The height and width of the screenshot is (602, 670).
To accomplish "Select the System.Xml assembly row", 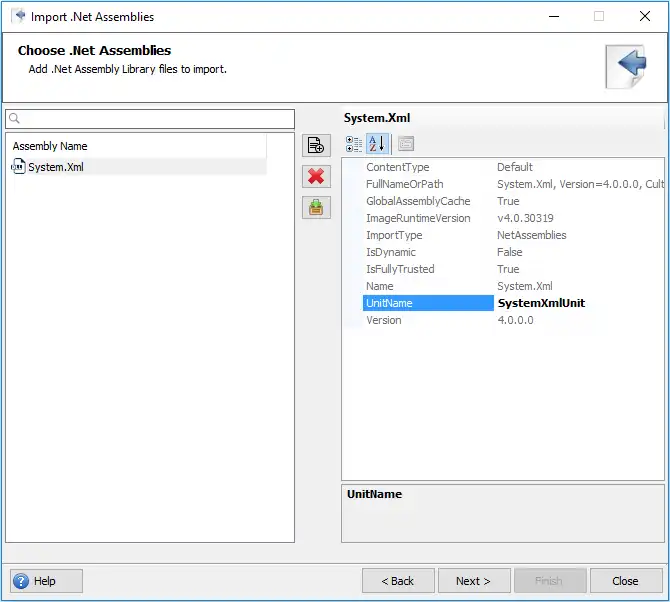I will coord(138,167).
